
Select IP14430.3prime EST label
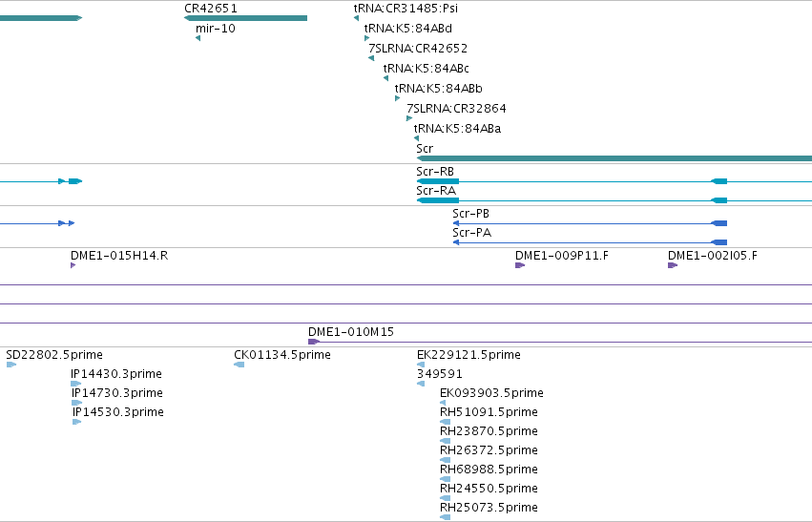point(116,374)
